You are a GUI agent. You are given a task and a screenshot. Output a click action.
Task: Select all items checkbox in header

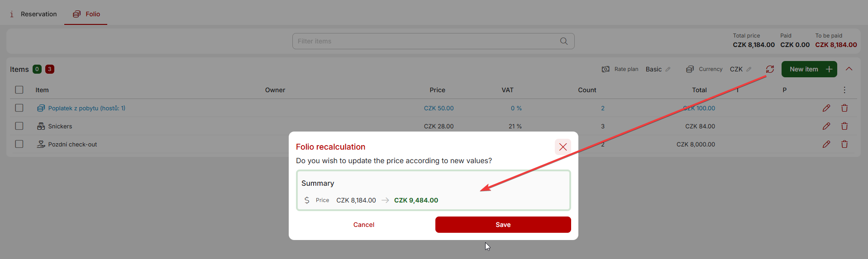click(19, 90)
